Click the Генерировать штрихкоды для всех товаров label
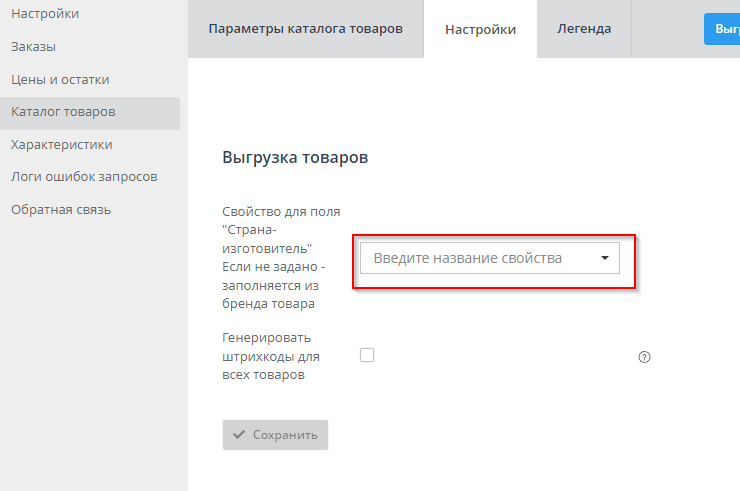Image resolution: width=740 pixels, height=491 pixels. point(266,356)
